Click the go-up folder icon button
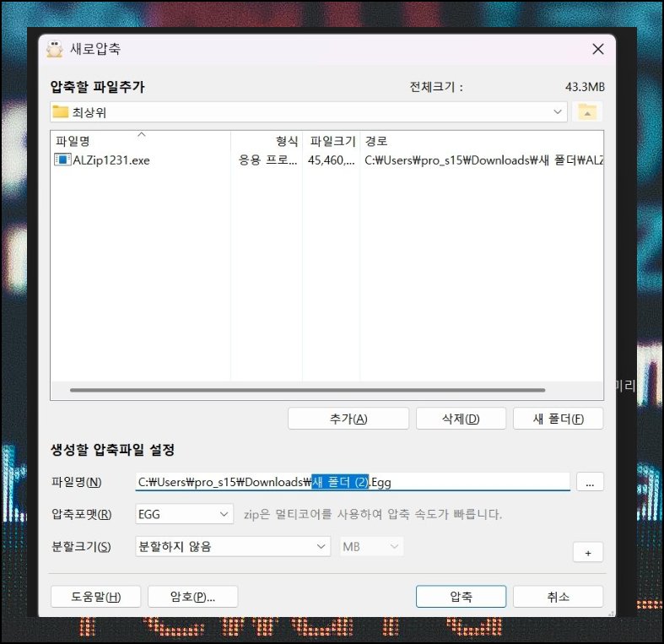Viewport: 664px width, 644px height. pyautogui.click(x=587, y=112)
